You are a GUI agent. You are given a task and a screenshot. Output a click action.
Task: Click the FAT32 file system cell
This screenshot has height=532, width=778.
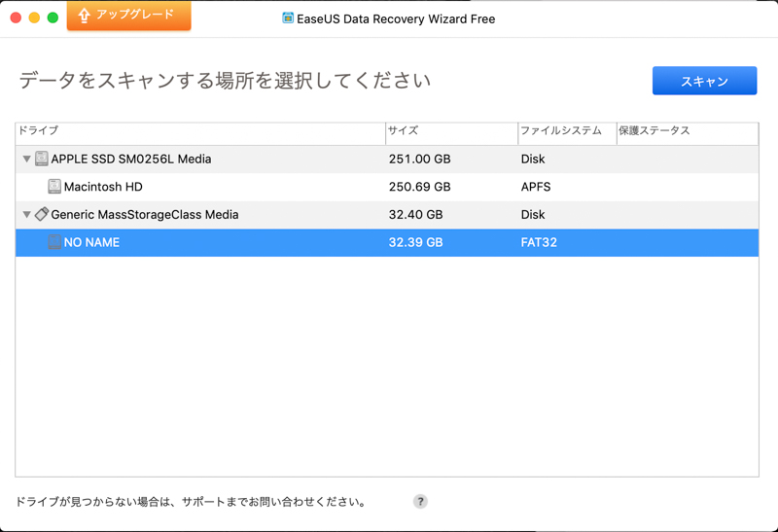coord(539,242)
